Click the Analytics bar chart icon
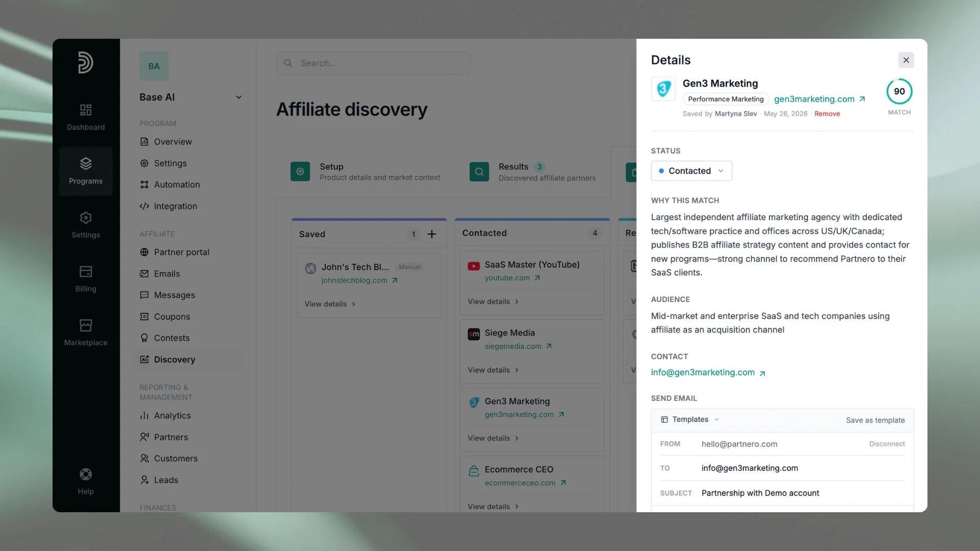Image resolution: width=980 pixels, height=551 pixels. [x=144, y=415]
